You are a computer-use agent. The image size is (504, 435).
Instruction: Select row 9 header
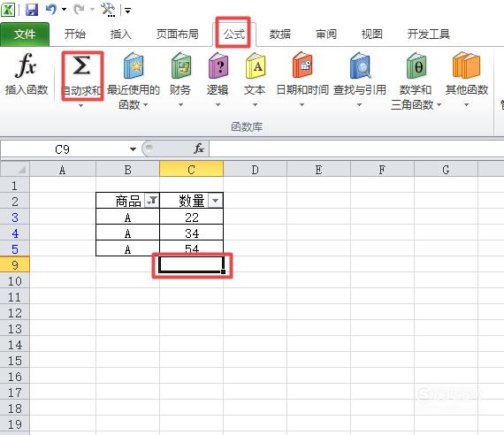[15, 264]
